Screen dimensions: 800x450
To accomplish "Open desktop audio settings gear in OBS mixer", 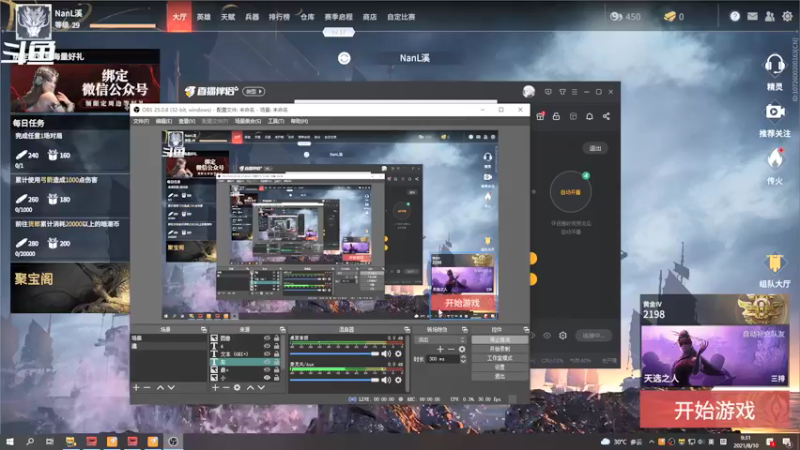I will pyautogui.click(x=398, y=354).
